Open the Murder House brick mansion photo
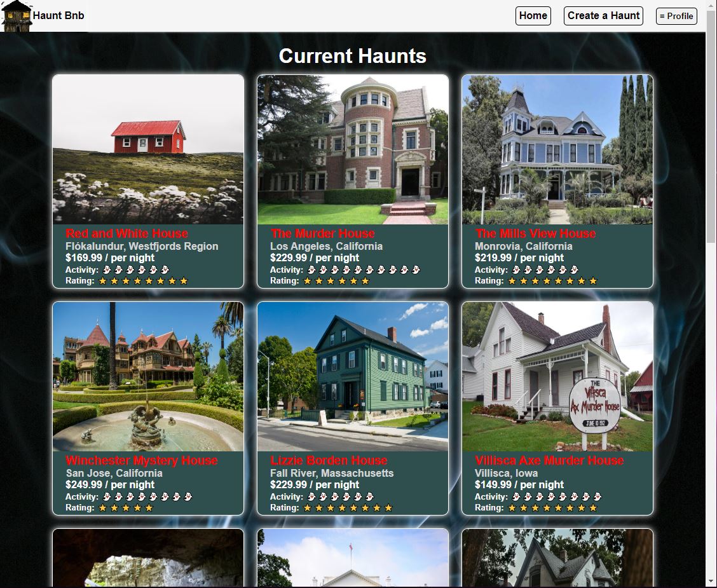The height and width of the screenshot is (588, 717). click(x=353, y=149)
